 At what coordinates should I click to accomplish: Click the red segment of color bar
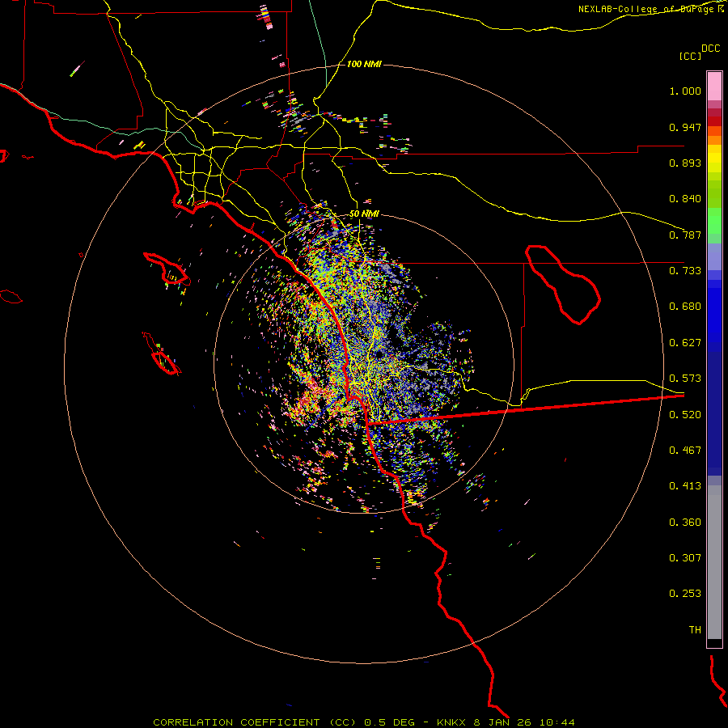[714, 121]
